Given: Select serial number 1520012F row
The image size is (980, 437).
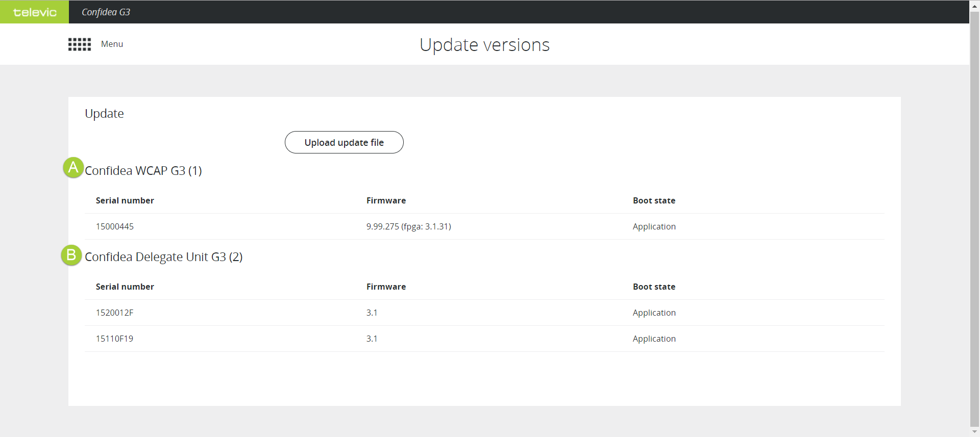Looking at the screenshot, I should pyautogui.click(x=115, y=313).
